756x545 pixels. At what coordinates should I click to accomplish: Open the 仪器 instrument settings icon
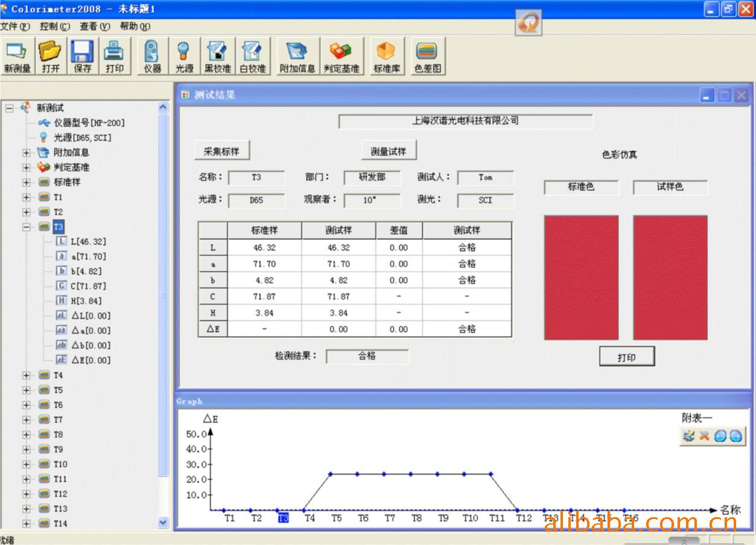(x=152, y=57)
